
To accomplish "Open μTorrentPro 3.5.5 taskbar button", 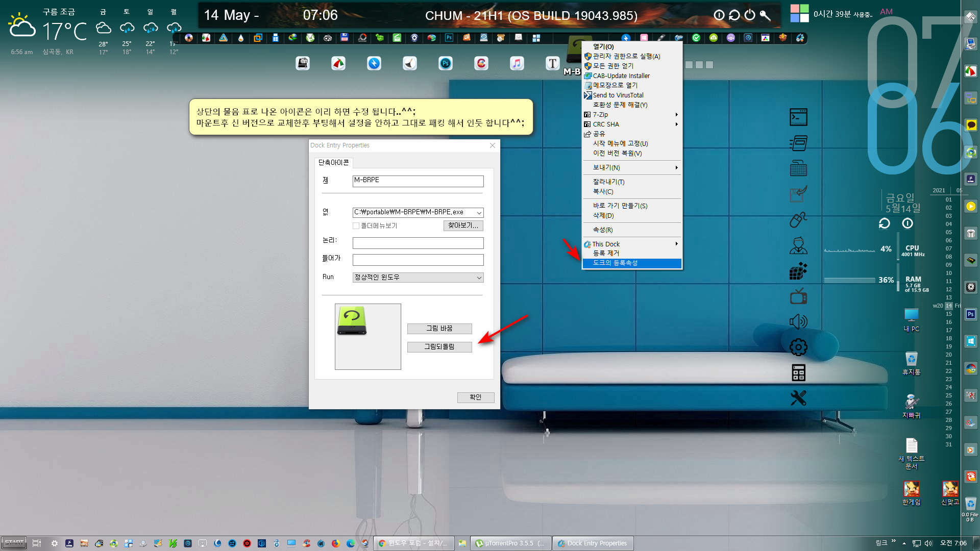I will (510, 543).
